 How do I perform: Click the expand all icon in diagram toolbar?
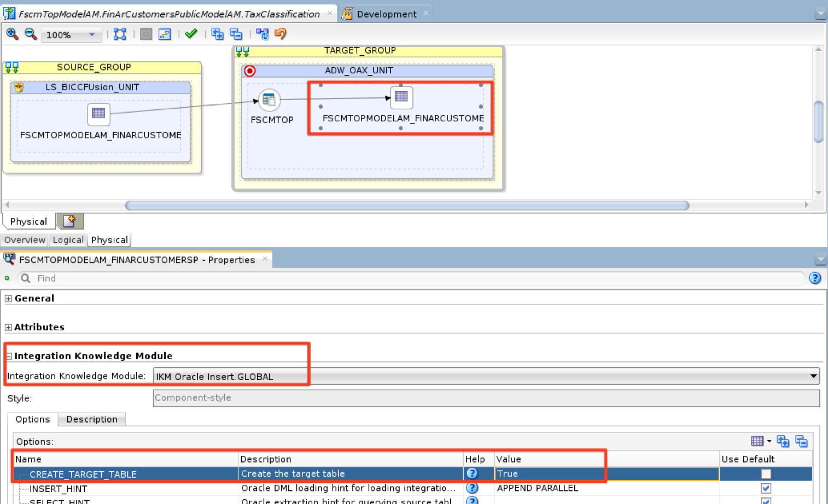tap(217, 34)
